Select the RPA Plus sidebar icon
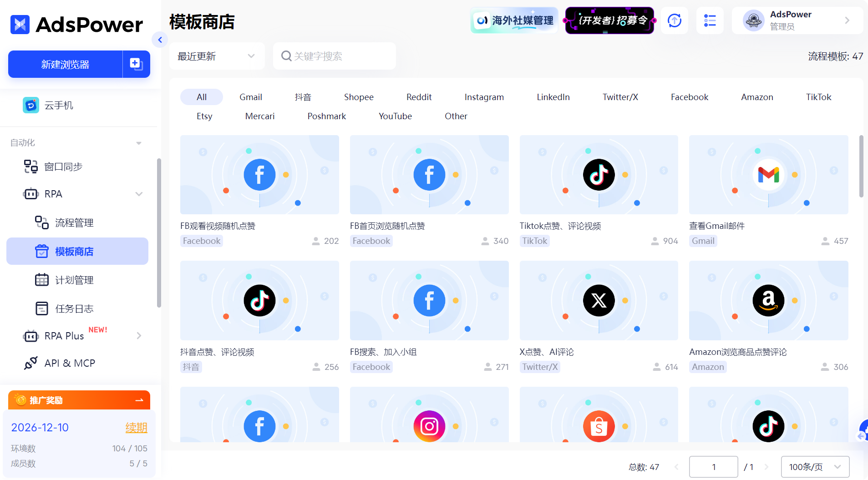This screenshot has width=868, height=480. point(30,336)
